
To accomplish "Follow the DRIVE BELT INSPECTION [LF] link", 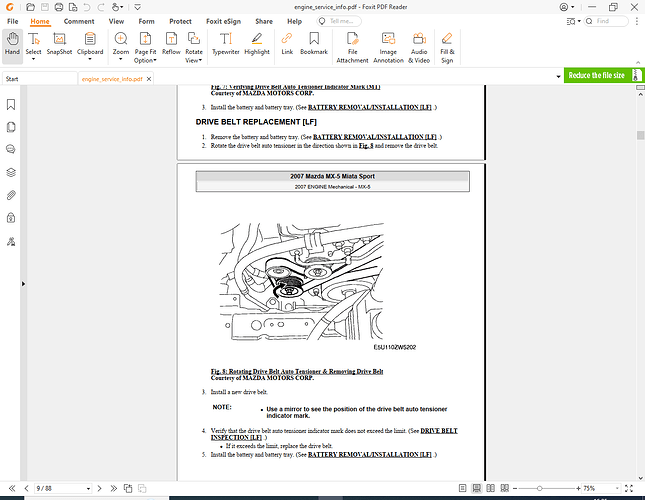I will pos(236,437).
